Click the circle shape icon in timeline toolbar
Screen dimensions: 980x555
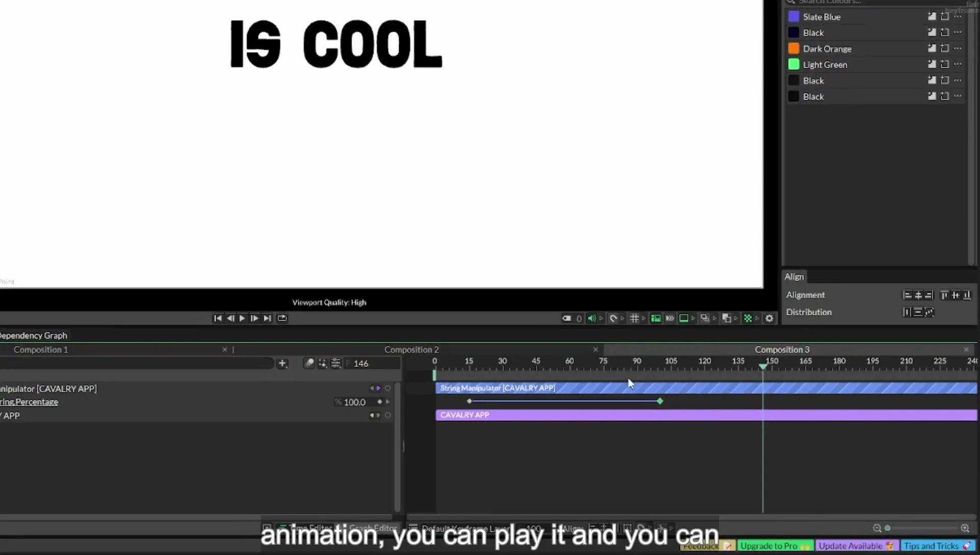tap(309, 363)
